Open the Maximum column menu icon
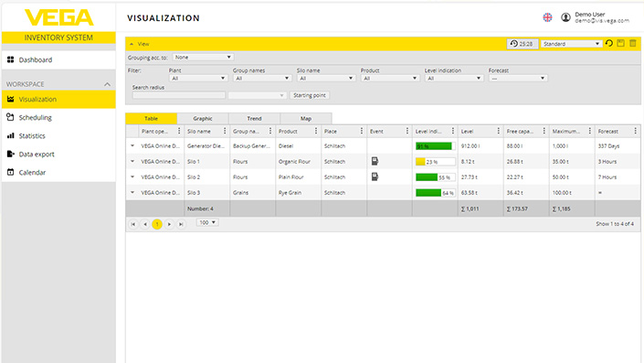 [x=589, y=131]
